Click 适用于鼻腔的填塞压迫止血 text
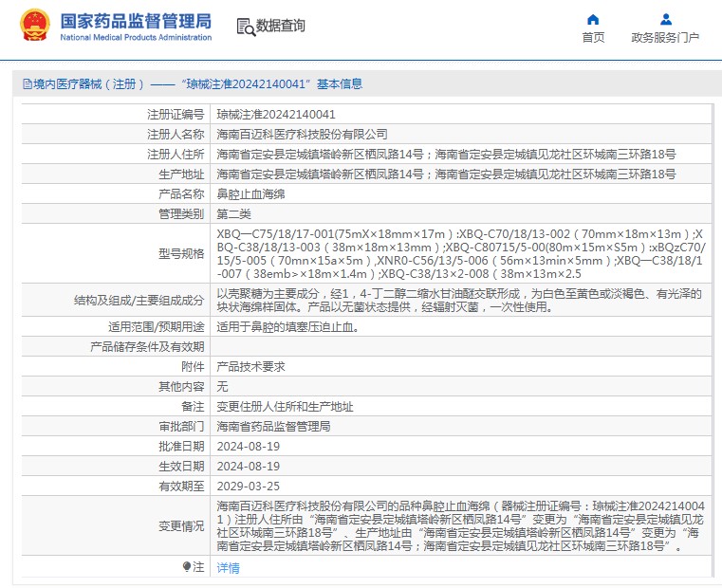The height and width of the screenshot is (588, 722). pos(288,327)
